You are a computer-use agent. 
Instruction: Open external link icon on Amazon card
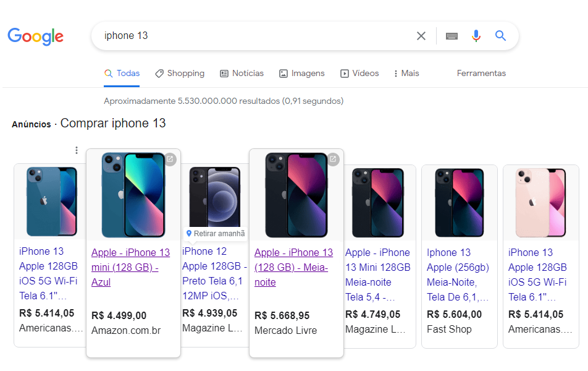coord(170,159)
